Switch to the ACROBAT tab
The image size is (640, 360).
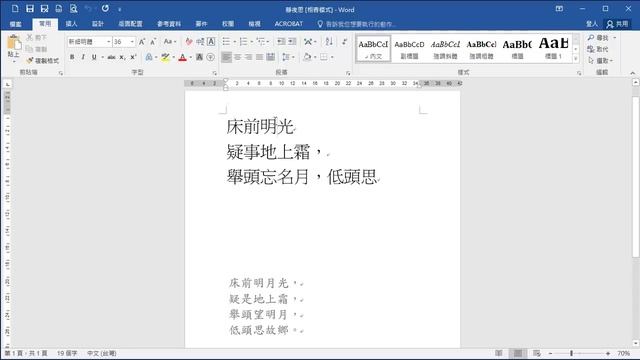click(289, 24)
